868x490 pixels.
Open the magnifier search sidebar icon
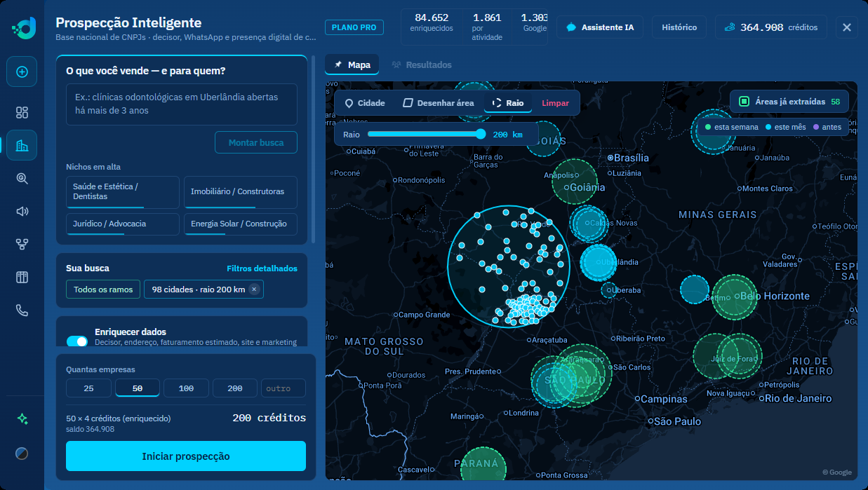tap(22, 178)
